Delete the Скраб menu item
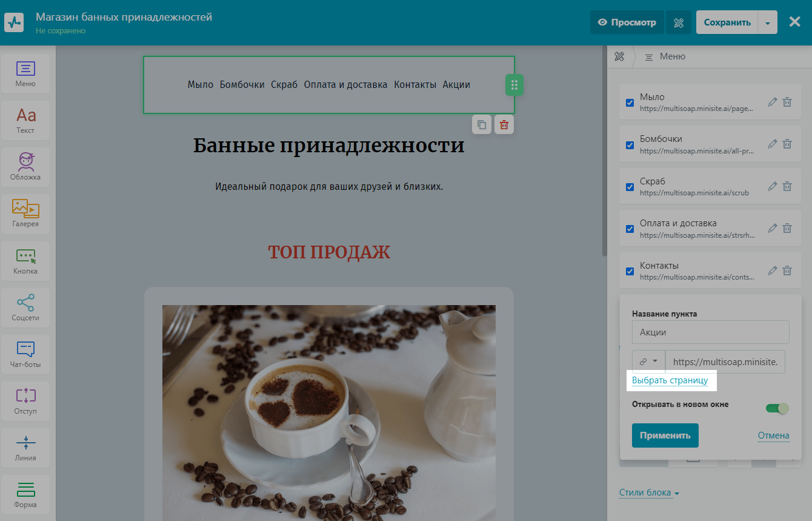Image resolution: width=812 pixels, height=521 pixels. point(787,186)
